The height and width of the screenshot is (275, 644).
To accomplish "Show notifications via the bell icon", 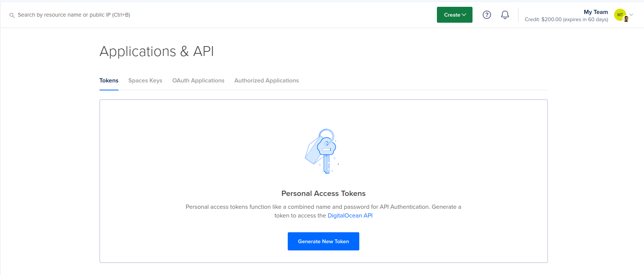I will [x=505, y=15].
